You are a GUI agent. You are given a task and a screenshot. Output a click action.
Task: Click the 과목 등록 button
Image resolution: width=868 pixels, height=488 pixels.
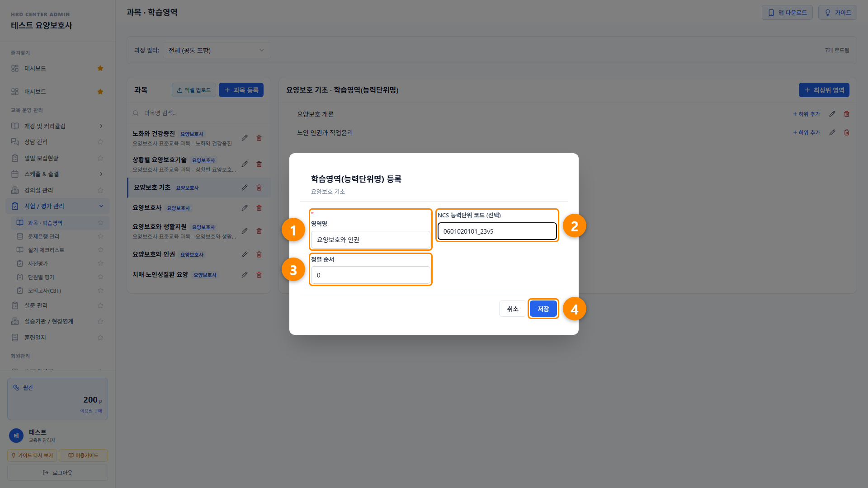pyautogui.click(x=241, y=90)
